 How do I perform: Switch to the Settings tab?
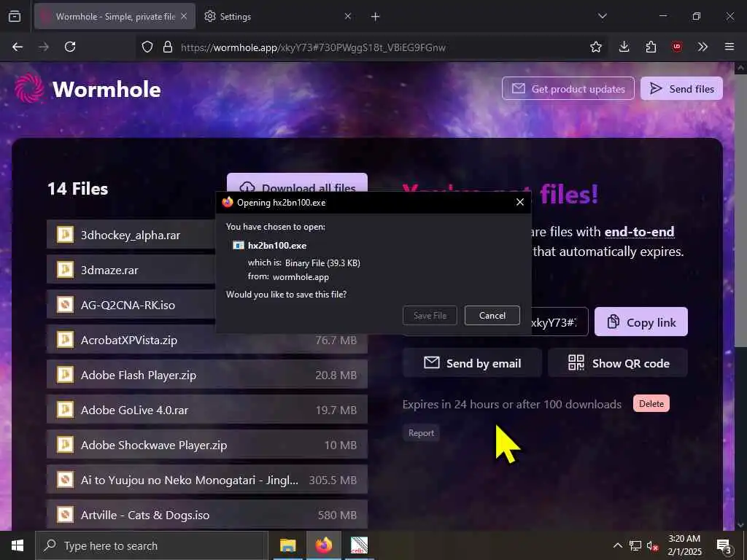(x=276, y=16)
